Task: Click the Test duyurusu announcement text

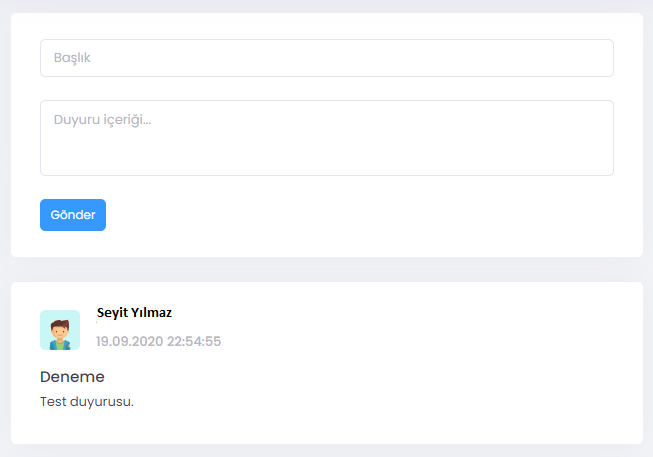Action: tap(87, 402)
